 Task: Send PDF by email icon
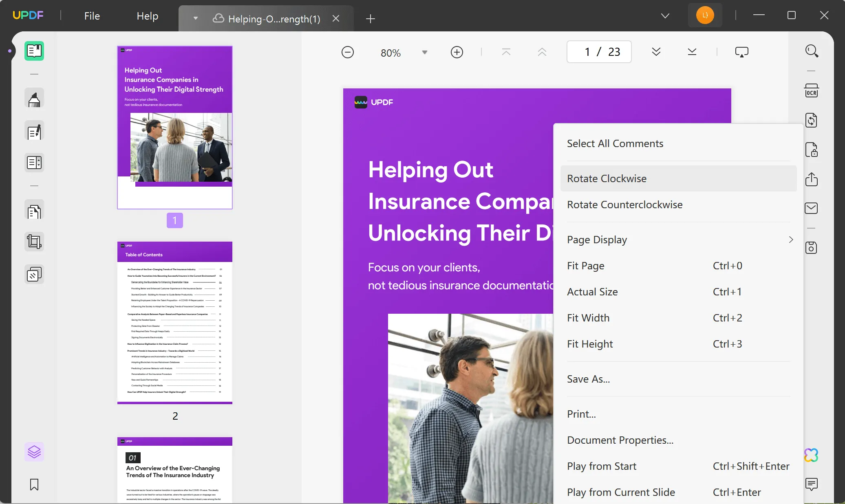click(811, 208)
